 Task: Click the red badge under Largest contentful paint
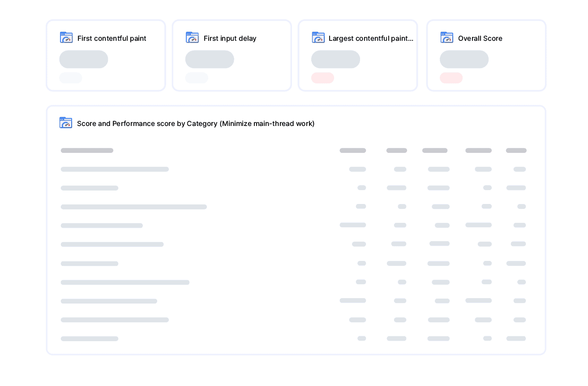(322, 78)
